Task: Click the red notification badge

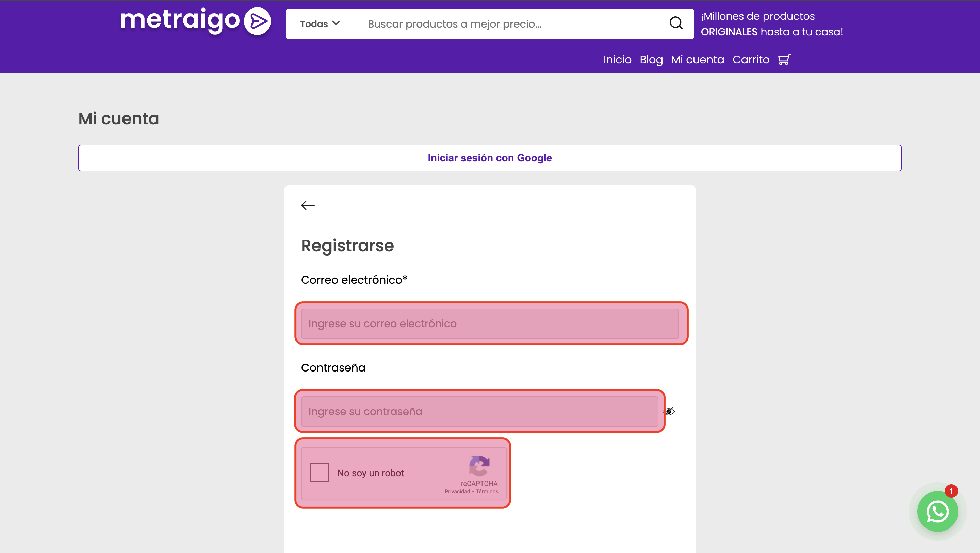Action: click(x=951, y=491)
